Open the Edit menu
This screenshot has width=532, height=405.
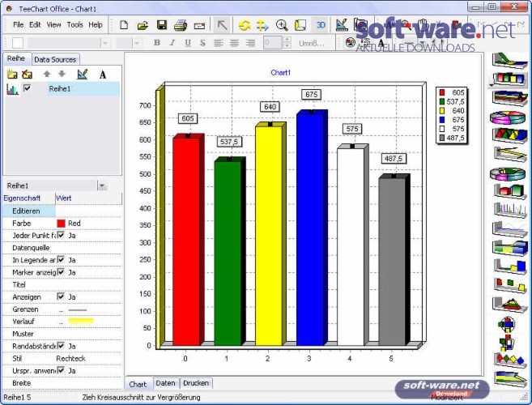(x=35, y=25)
